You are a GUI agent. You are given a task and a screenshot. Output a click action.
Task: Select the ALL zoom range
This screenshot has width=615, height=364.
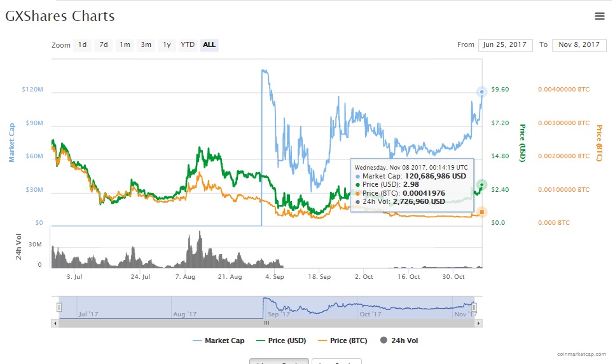(x=209, y=44)
